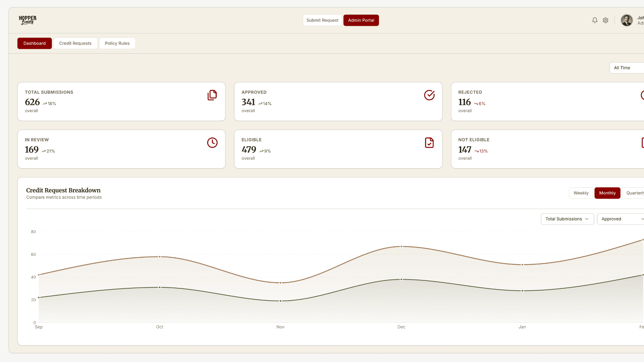Click the notification bell icon

coord(595,20)
